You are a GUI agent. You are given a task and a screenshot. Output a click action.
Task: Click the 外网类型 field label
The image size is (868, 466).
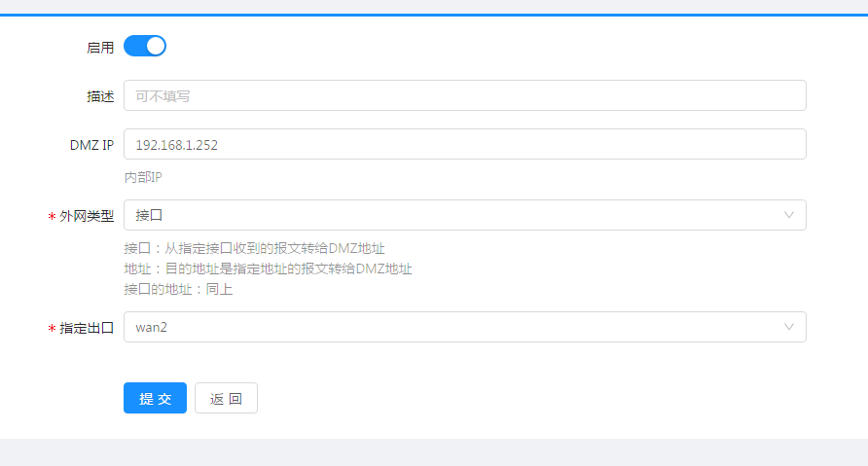87,216
